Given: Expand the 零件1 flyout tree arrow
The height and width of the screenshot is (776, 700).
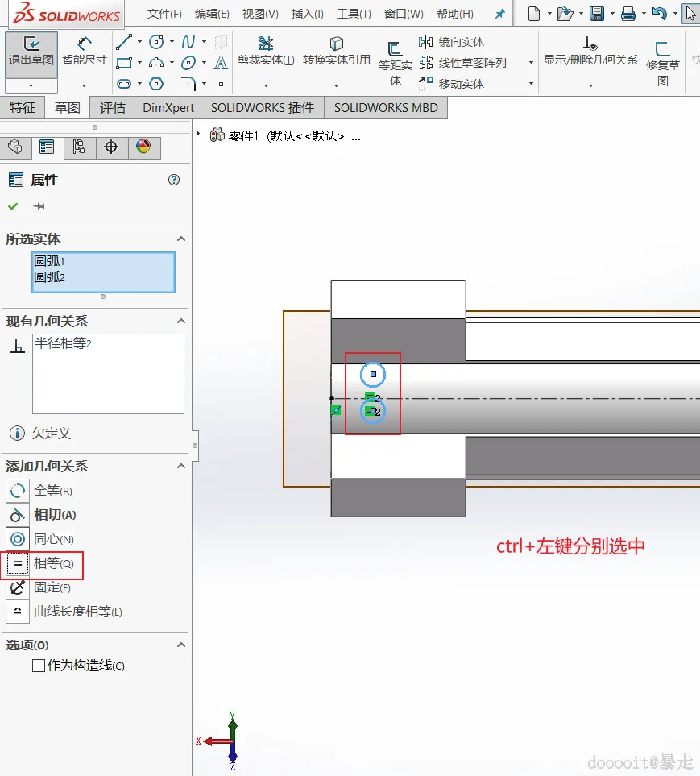Looking at the screenshot, I should pyautogui.click(x=198, y=134).
